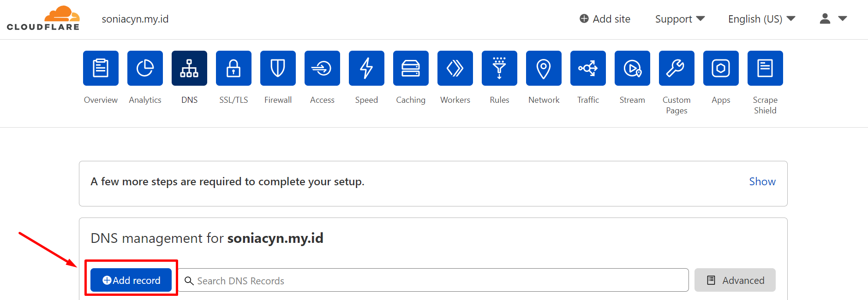
Task: Click the Custom Pages tab label
Action: (676, 105)
